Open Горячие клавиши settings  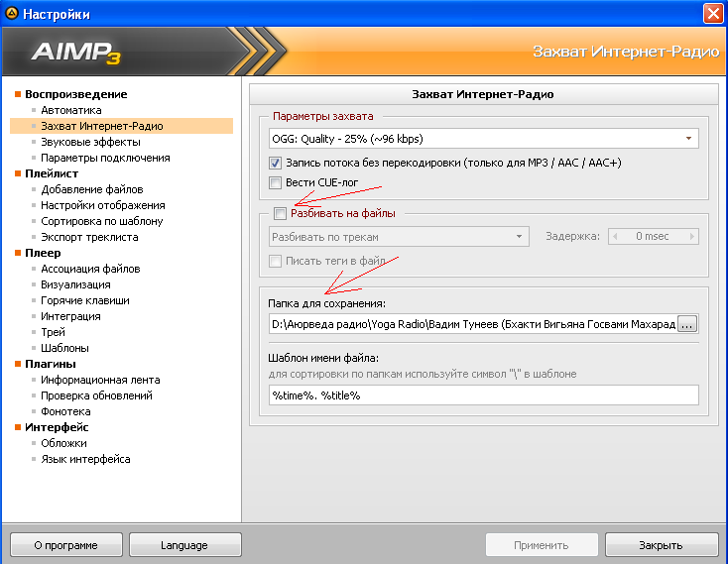[85, 300]
